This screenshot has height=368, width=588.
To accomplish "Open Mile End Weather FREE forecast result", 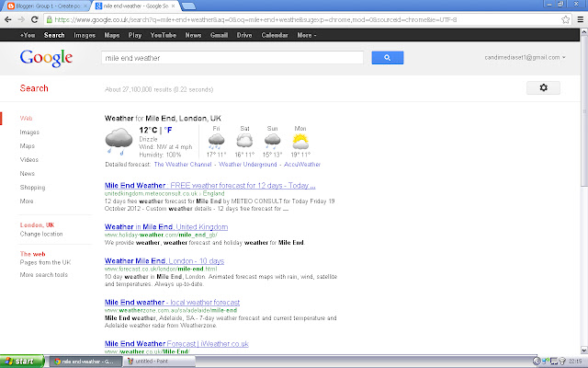I will click(210, 185).
